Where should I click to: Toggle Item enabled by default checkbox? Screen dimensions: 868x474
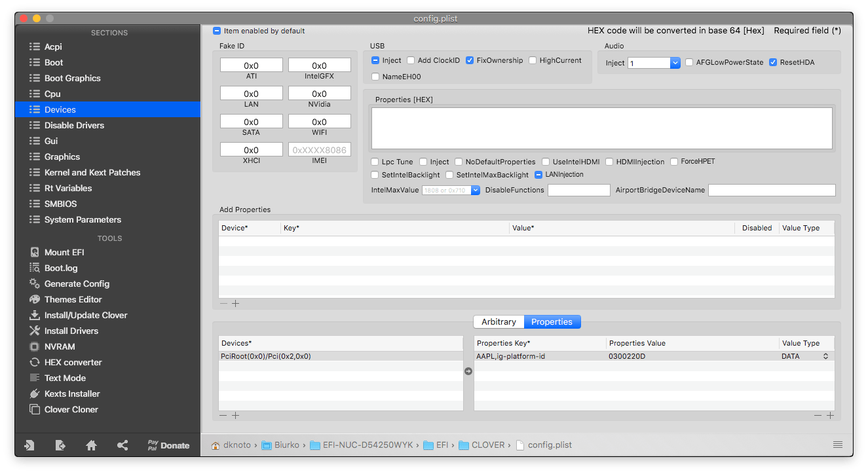pyautogui.click(x=217, y=31)
